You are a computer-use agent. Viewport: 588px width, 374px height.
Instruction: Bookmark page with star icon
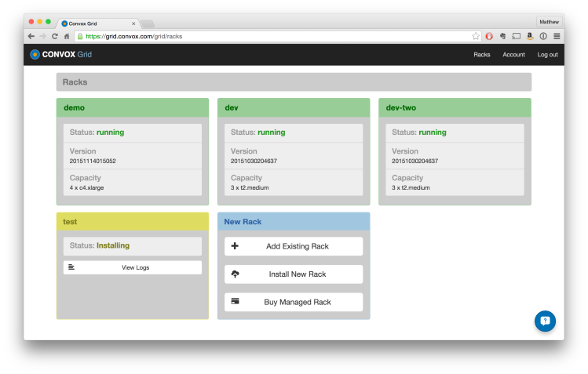pyautogui.click(x=476, y=36)
